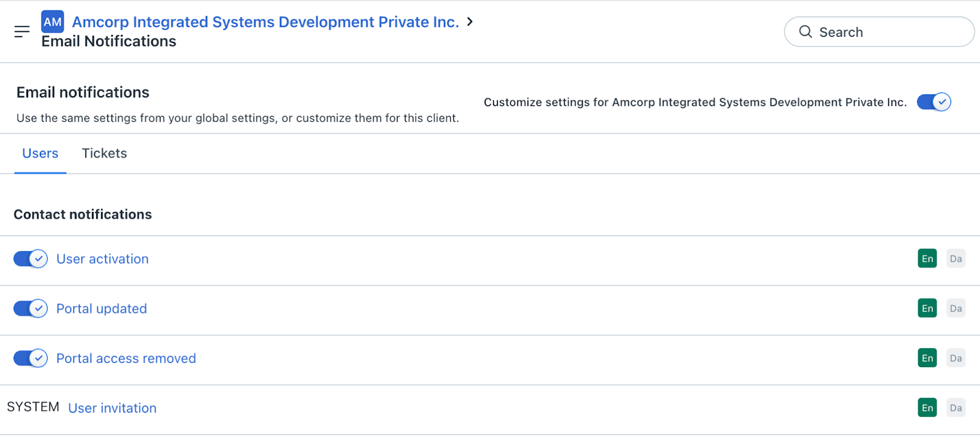Select the Users tab

click(40, 153)
